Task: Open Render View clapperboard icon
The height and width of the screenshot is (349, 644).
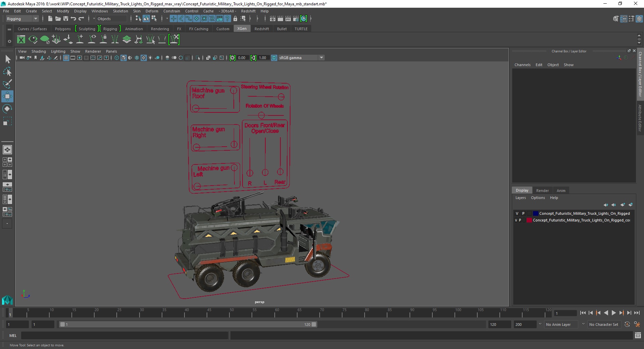Action: (x=273, y=19)
